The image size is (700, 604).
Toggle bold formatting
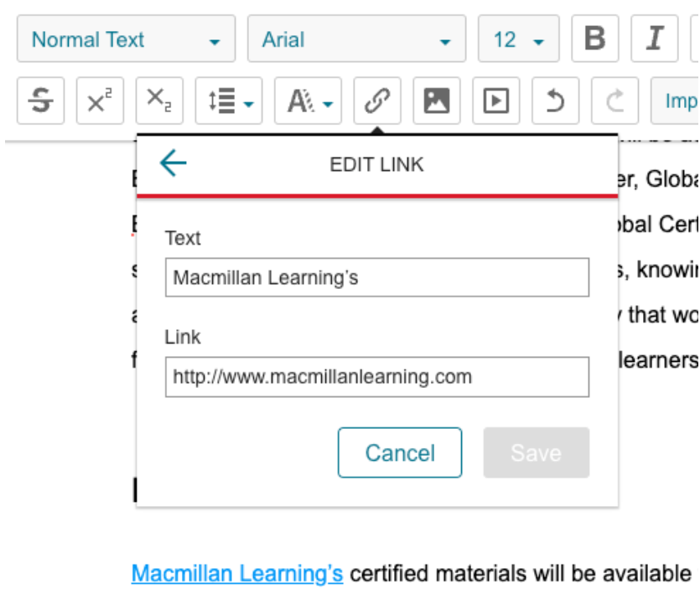coord(594,39)
